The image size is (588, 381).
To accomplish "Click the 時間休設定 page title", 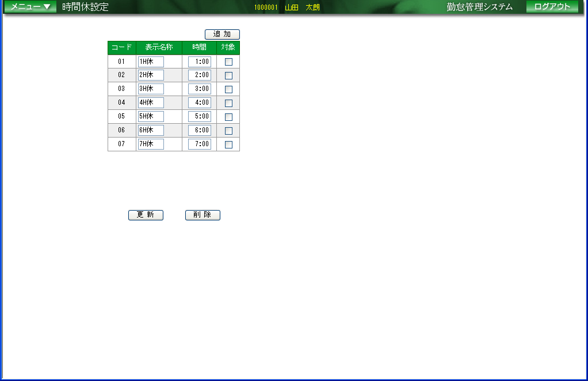I will coord(85,7).
